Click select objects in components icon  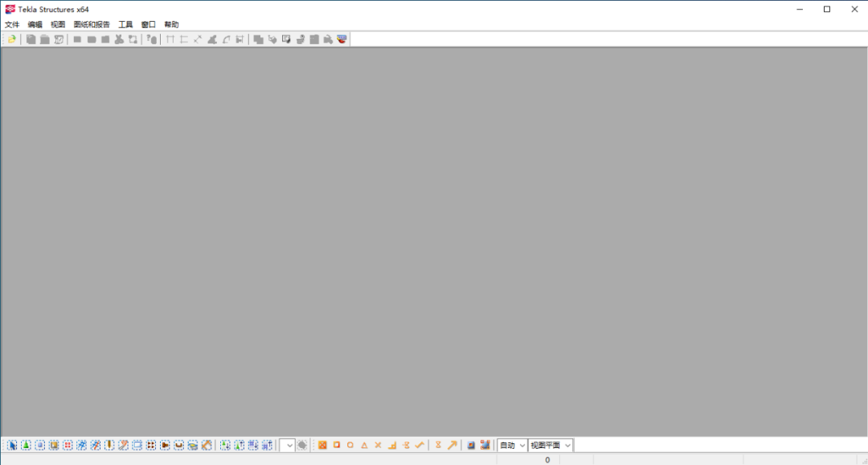(x=240, y=445)
